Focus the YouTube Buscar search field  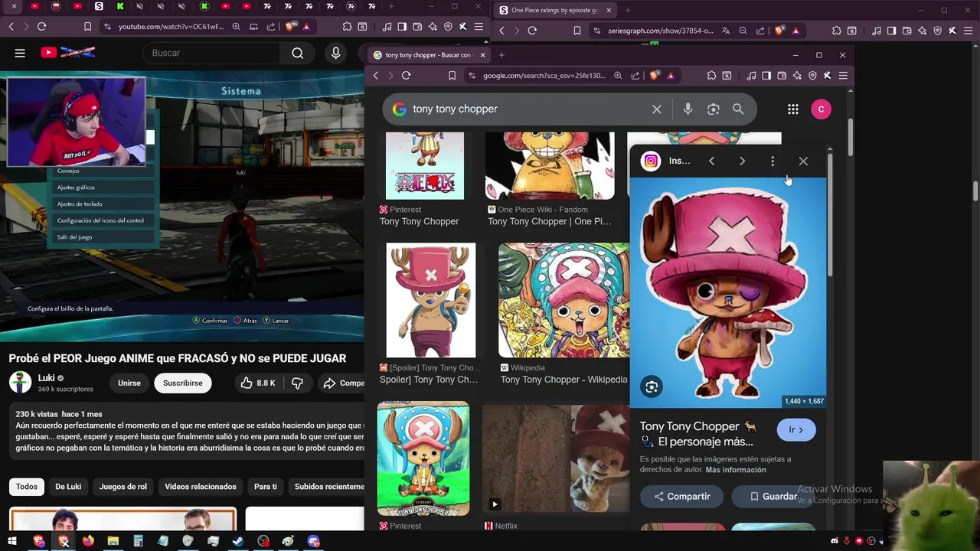(x=211, y=53)
